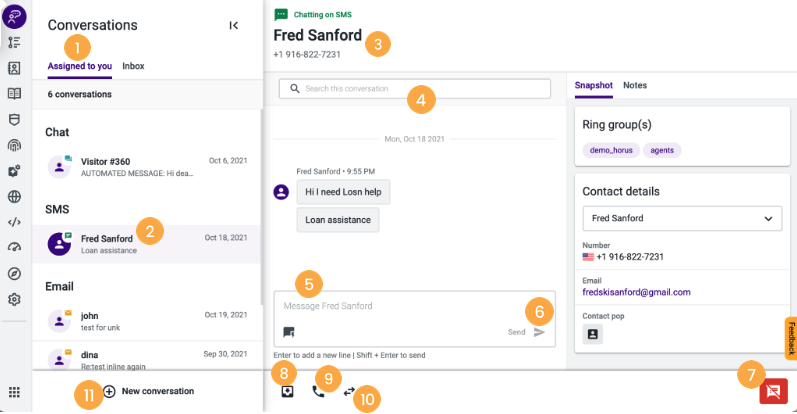
Task: Switch to the Inbox tab
Action: point(133,66)
